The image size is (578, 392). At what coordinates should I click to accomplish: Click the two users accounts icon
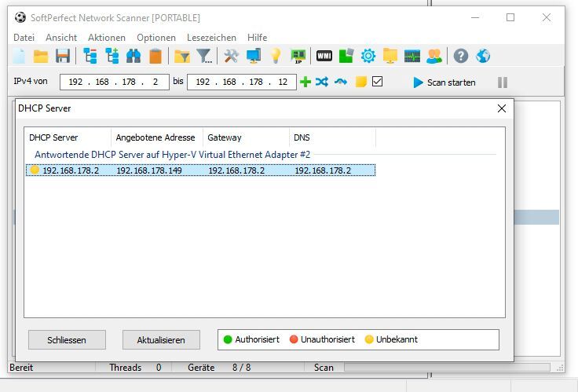tap(434, 56)
